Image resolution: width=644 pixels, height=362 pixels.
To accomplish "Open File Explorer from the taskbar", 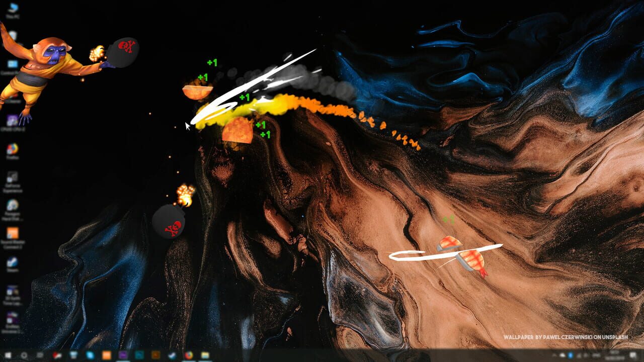I will (205, 355).
